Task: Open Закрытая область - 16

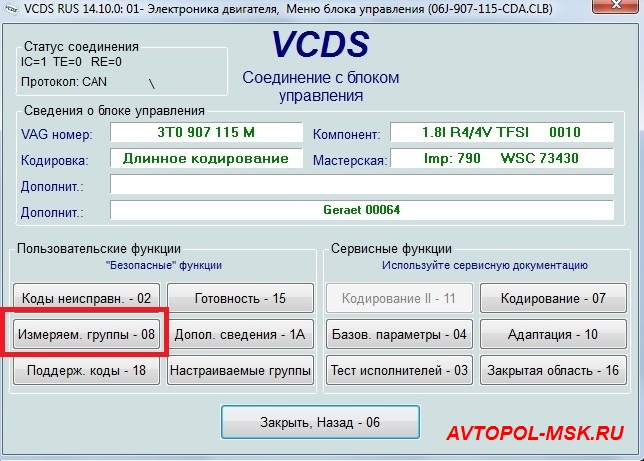Action: click(553, 370)
